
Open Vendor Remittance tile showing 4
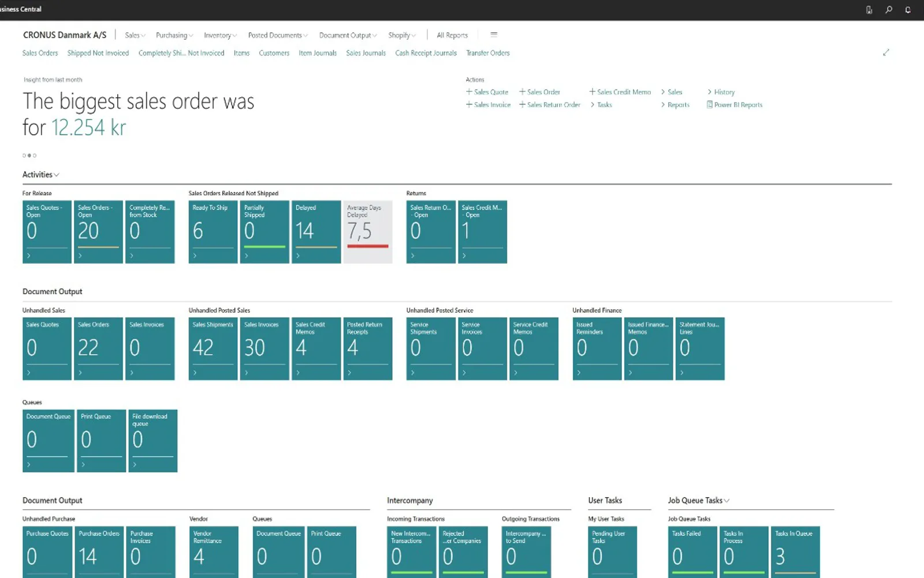coord(214,552)
